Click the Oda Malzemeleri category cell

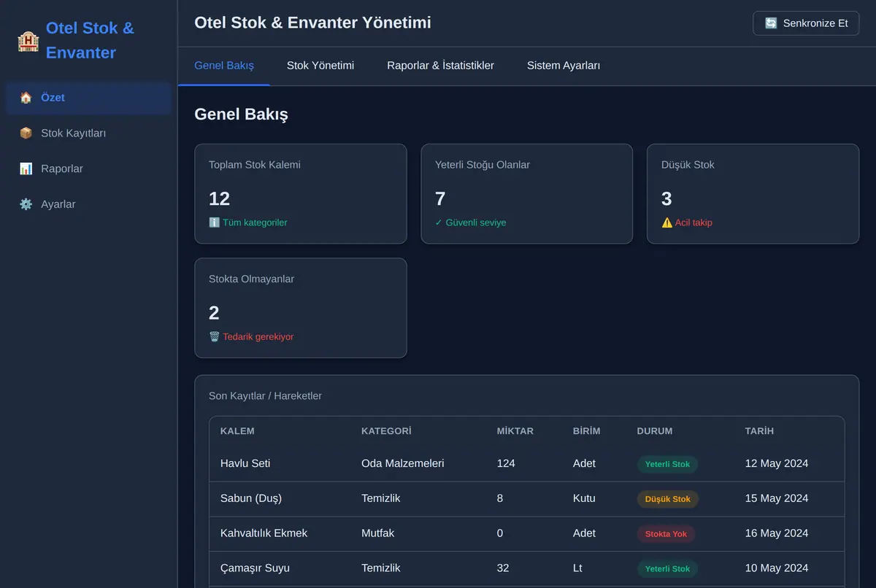point(403,464)
